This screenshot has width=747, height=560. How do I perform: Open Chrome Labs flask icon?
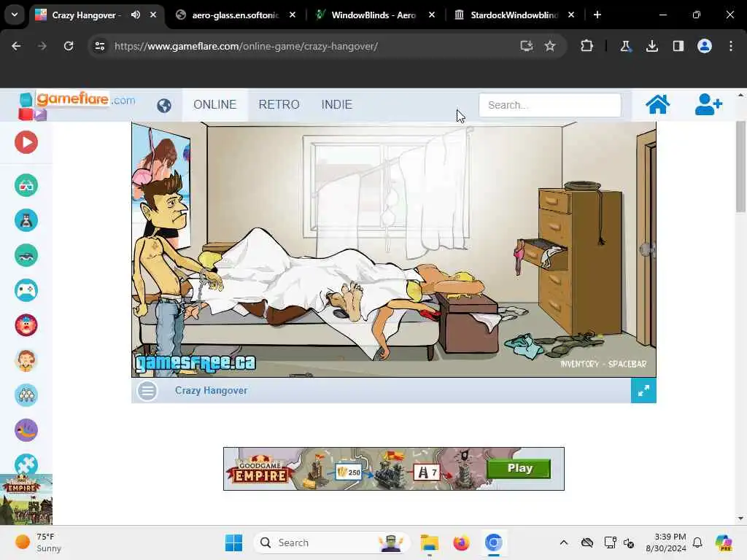625,46
